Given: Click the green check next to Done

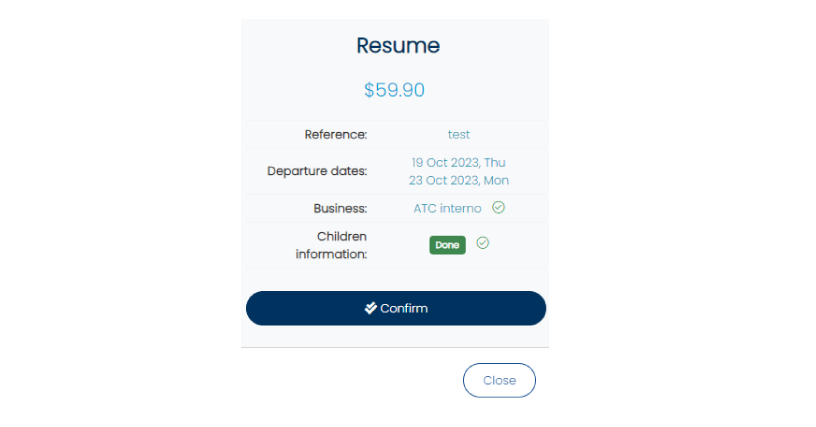Looking at the screenshot, I should (483, 243).
